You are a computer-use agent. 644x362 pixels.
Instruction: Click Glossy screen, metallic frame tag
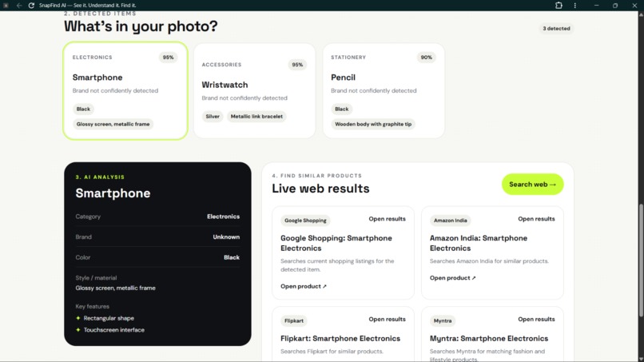113,124
